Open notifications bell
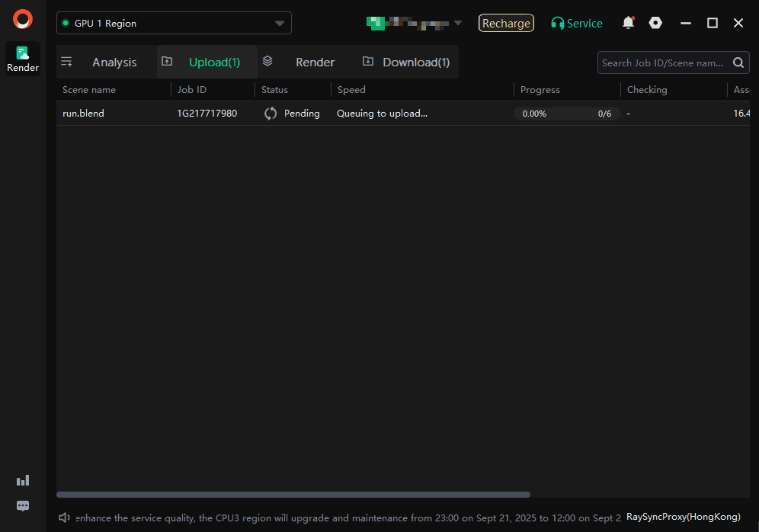 [628, 23]
